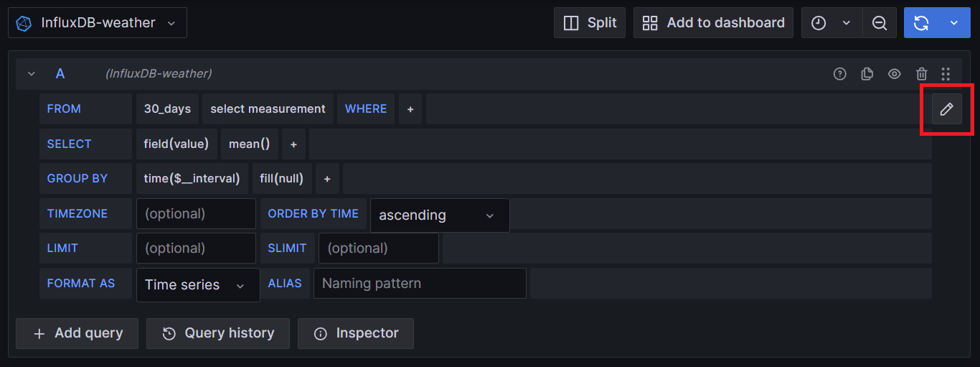The image size is (980, 367).
Task: Click the TIMEZONE label
Action: point(77,213)
